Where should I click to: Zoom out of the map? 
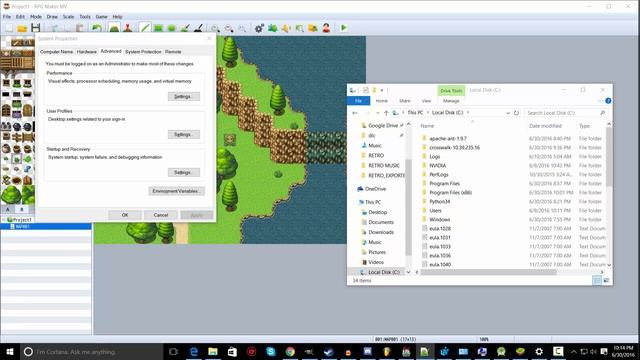pos(229,28)
